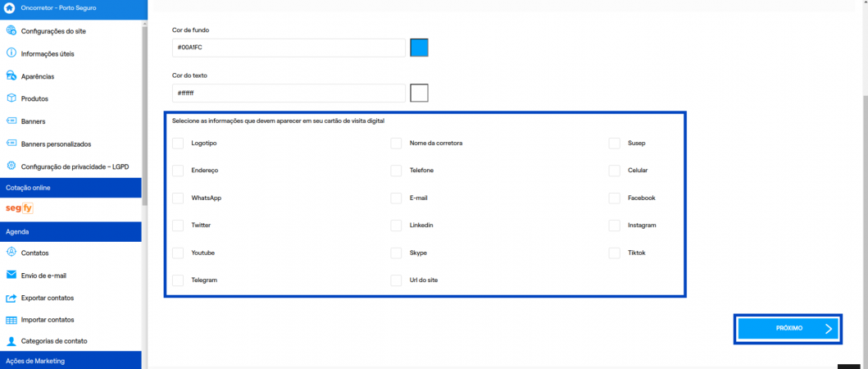Screen dimensions: 868x369
Task: Select Categorias de contato menu item
Action: point(54,341)
